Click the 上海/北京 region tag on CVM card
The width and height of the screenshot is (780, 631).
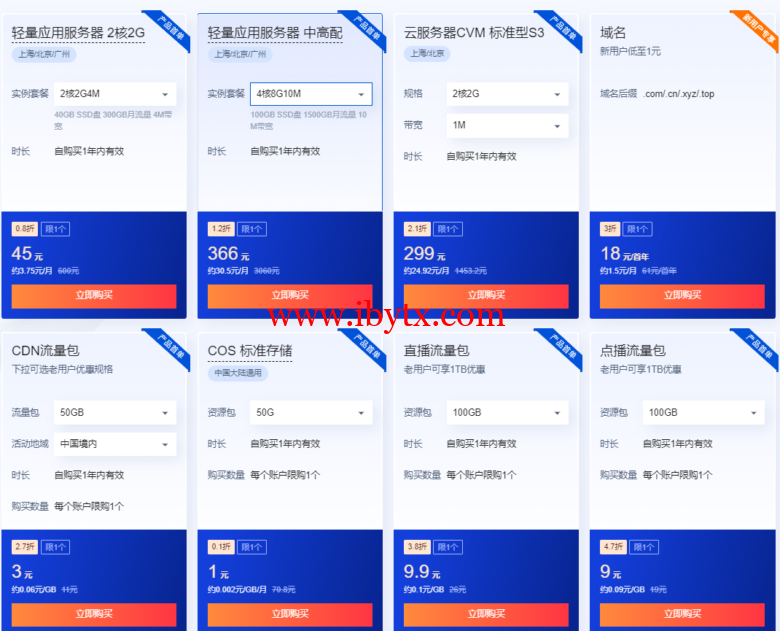coord(427,54)
